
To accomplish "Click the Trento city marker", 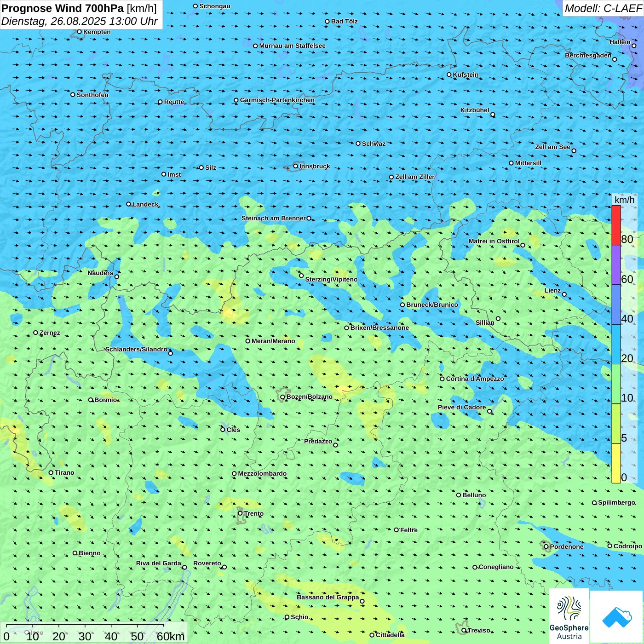I will point(240,513).
